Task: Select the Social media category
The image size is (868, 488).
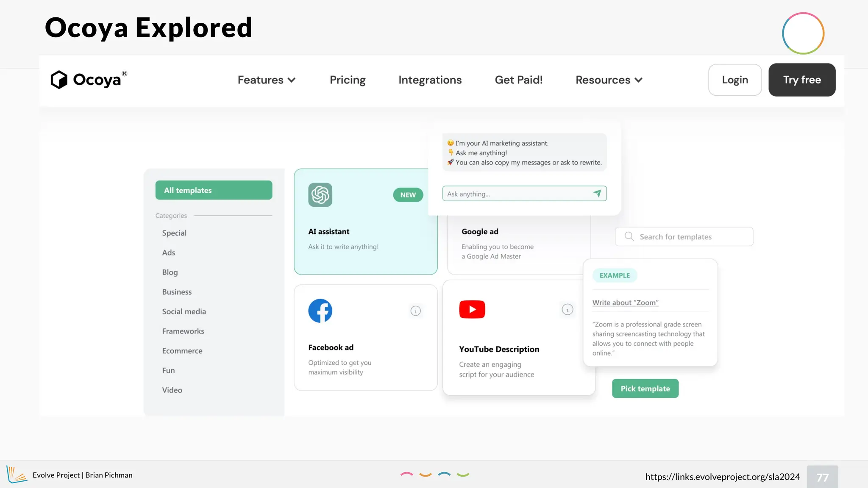Action: [x=184, y=311]
